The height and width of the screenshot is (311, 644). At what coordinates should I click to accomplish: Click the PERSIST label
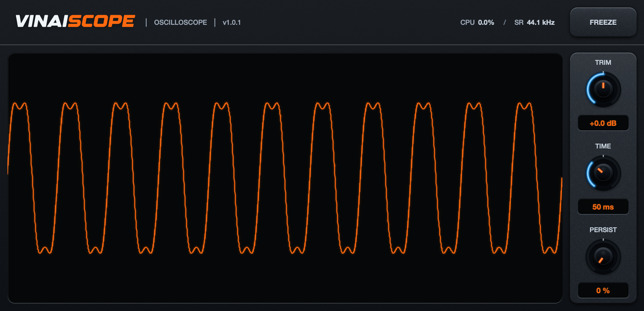click(x=603, y=230)
